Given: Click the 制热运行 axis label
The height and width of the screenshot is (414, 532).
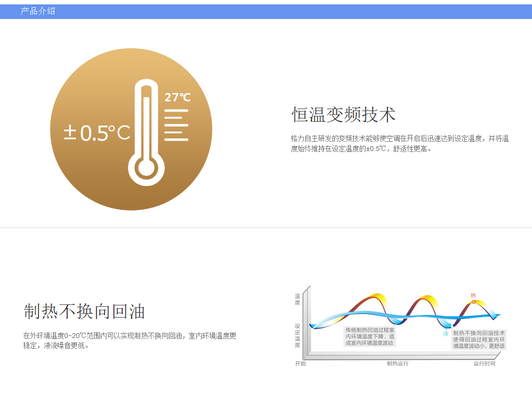Looking at the screenshot, I should [x=398, y=363].
